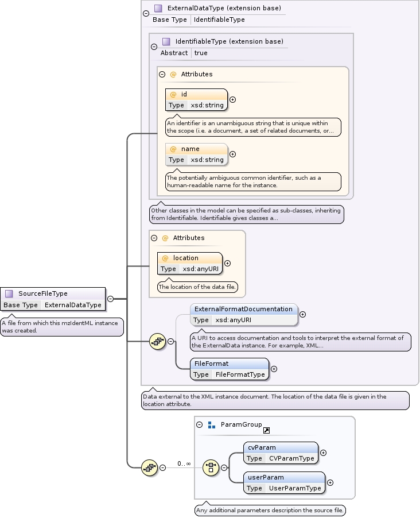420x518 pixels.
Task: Expand the location attribute details
Action: [227, 263]
